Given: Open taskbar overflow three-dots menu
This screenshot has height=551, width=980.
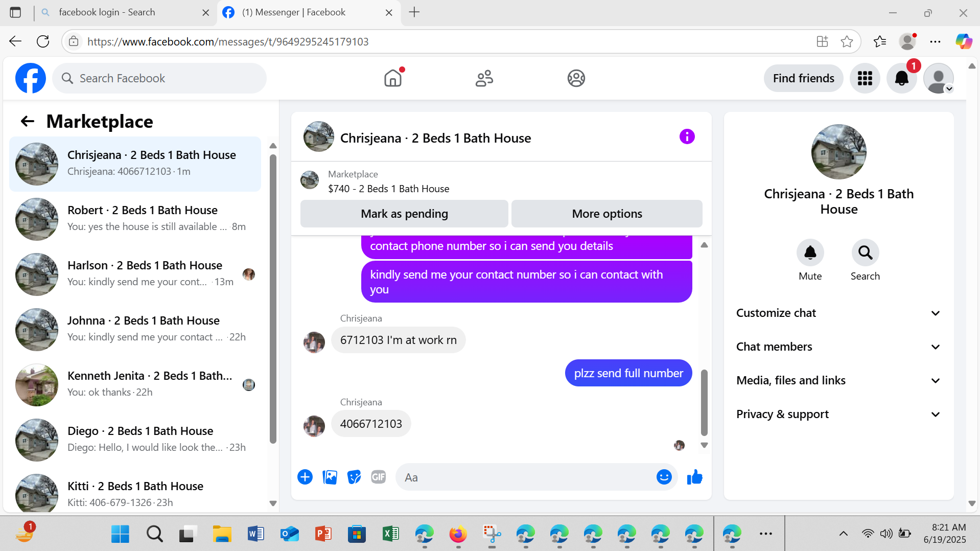Looking at the screenshot, I should [x=765, y=534].
